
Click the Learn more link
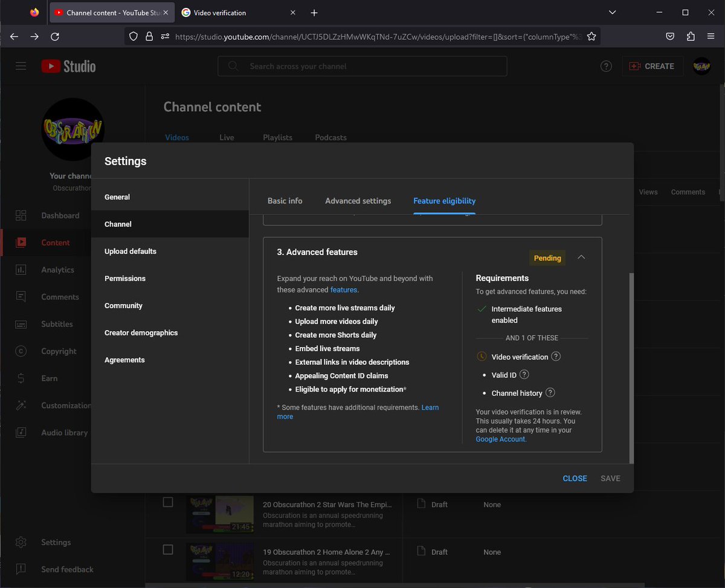tap(358, 412)
